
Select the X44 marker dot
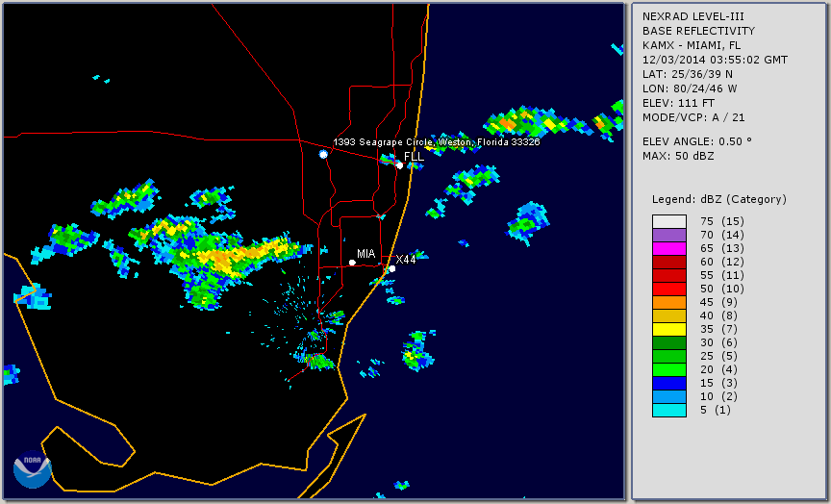pos(392,268)
